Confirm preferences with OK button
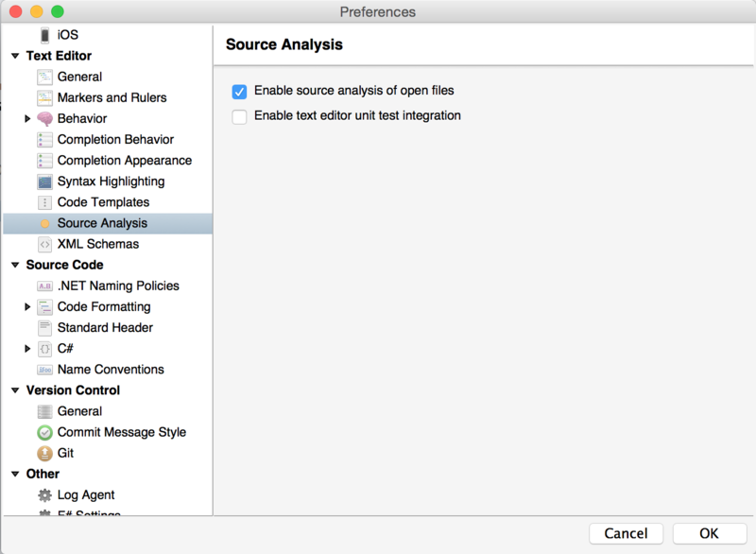 [710, 533]
